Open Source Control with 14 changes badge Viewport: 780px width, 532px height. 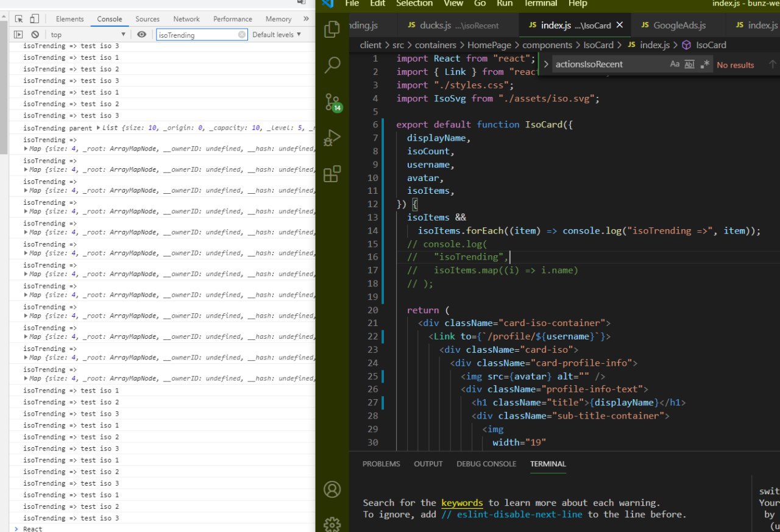click(332, 101)
